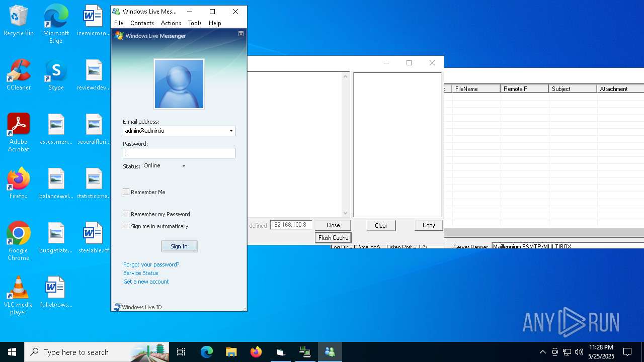644x362 pixels.
Task: Open Firefox from the taskbar
Action: pyautogui.click(x=256, y=352)
